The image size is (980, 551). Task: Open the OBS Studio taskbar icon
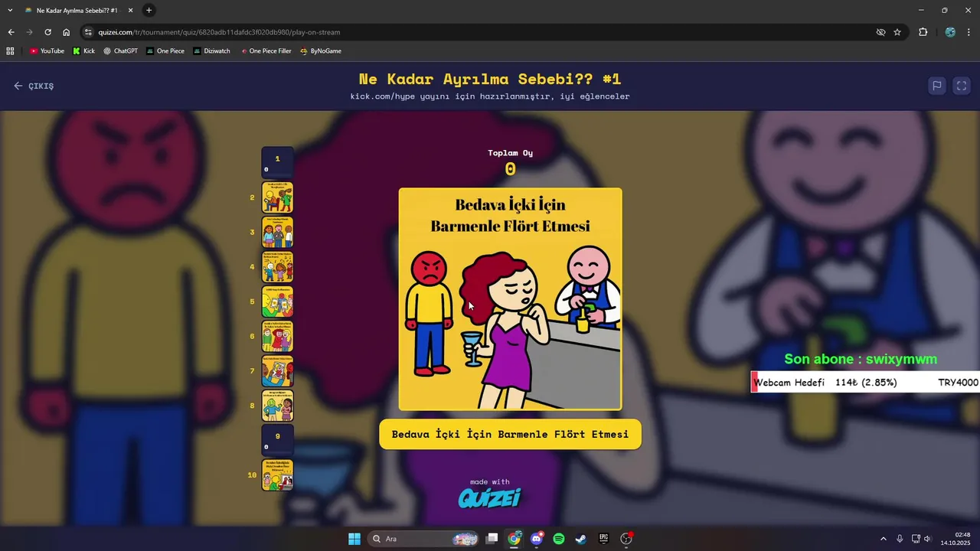click(x=626, y=539)
